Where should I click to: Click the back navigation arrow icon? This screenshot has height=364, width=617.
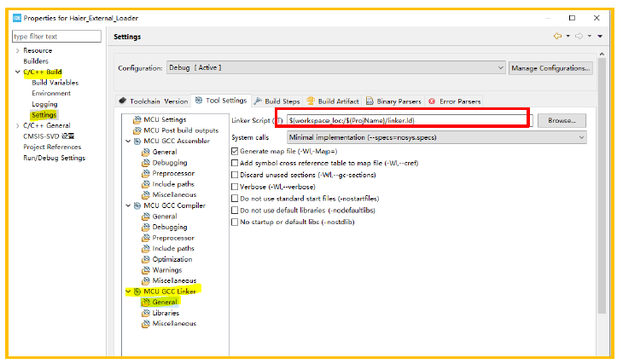coord(557,36)
